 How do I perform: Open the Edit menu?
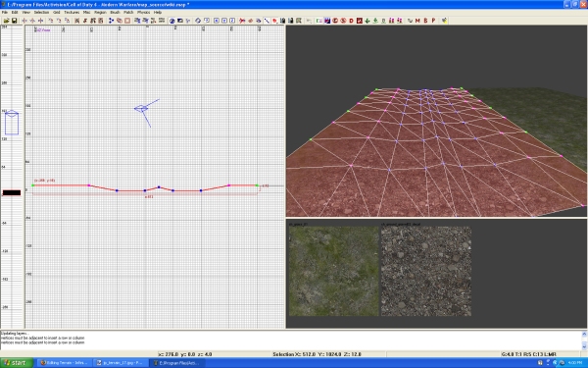[x=15, y=13]
